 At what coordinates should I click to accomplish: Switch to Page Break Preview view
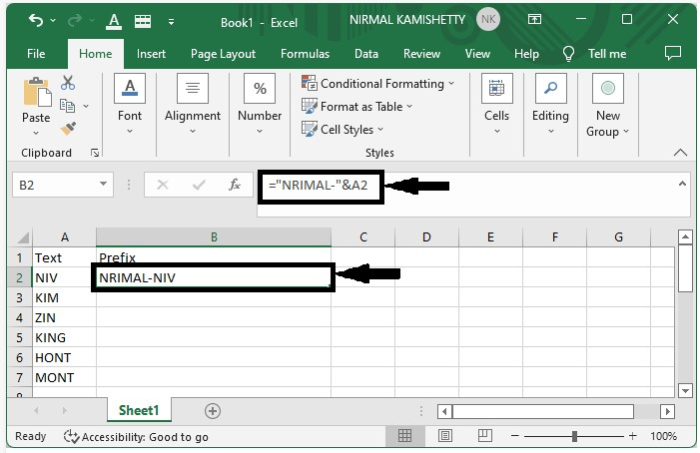click(483, 436)
